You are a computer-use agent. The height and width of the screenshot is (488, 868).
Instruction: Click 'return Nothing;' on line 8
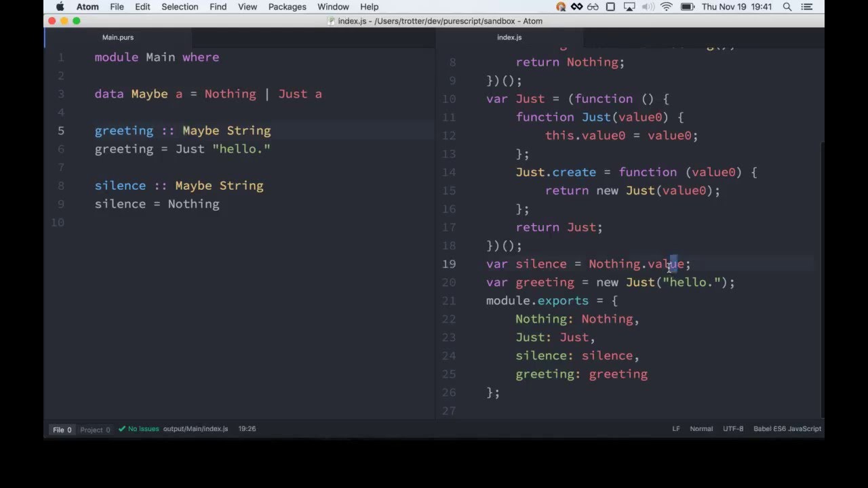(x=570, y=62)
